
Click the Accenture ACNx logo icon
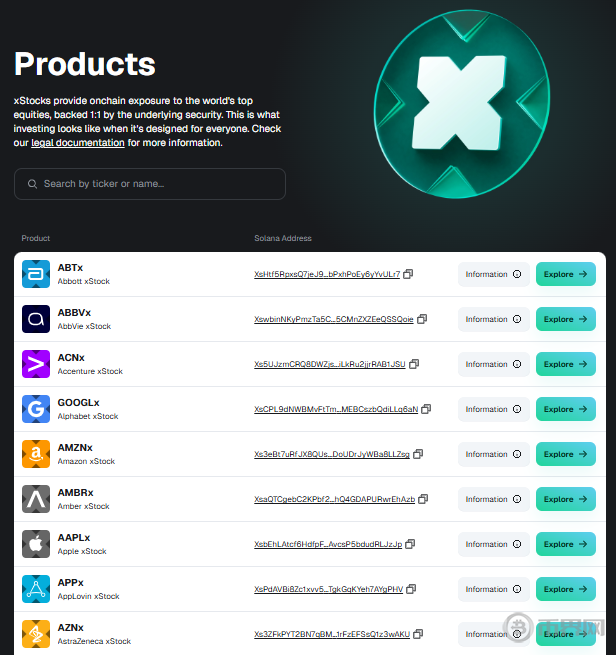click(x=36, y=364)
